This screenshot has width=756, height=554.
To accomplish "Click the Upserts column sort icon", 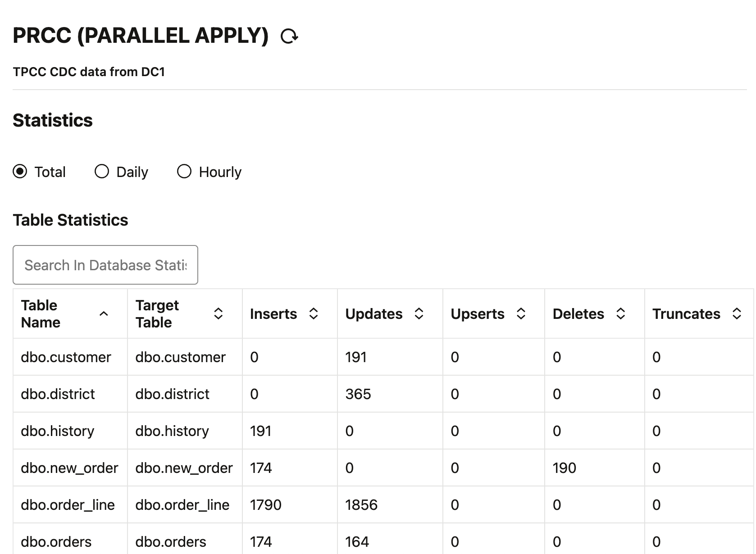I will (x=521, y=314).
